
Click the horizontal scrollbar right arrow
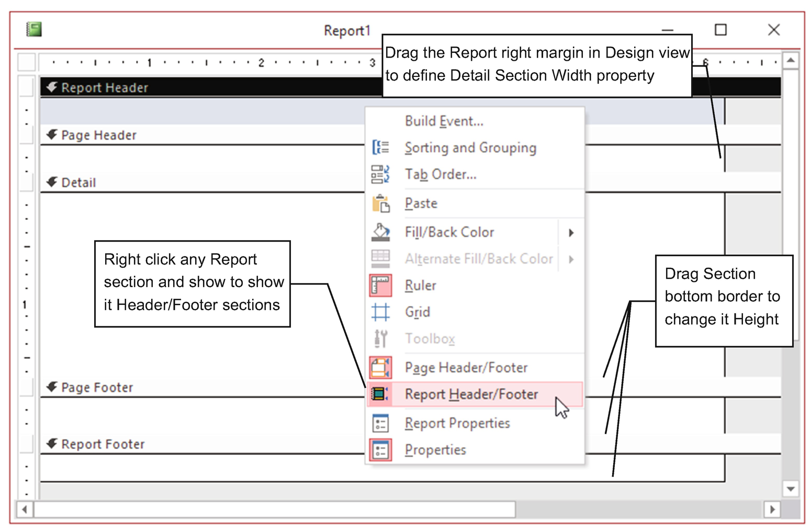tap(772, 509)
